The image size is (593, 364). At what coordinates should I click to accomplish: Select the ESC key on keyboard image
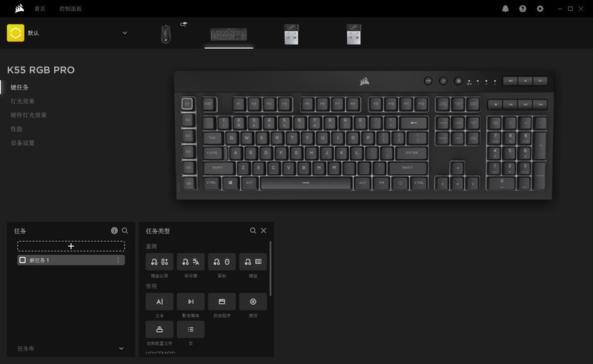tap(209, 104)
